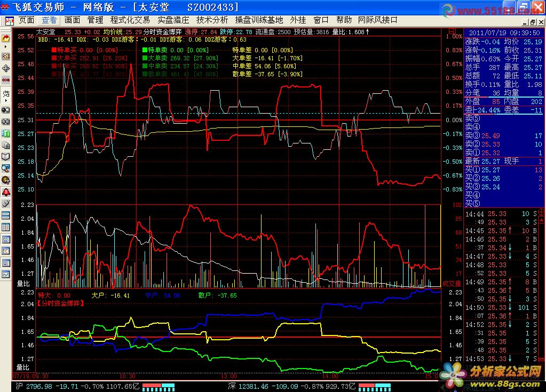Switch to two-column split layout icon
Image resolution: width=546 pixels, height=392 pixels.
pos(6,228)
